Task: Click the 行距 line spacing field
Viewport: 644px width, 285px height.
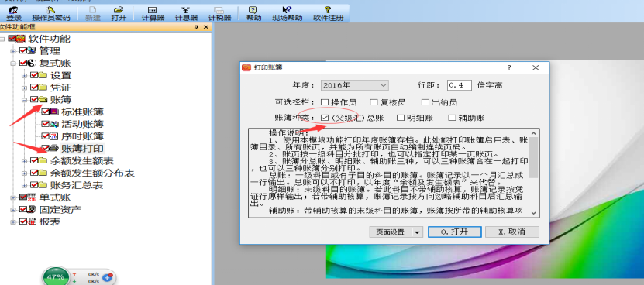Action: pos(460,85)
